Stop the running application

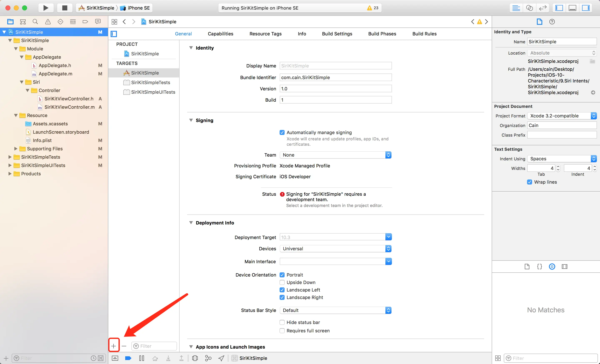(65, 8)
